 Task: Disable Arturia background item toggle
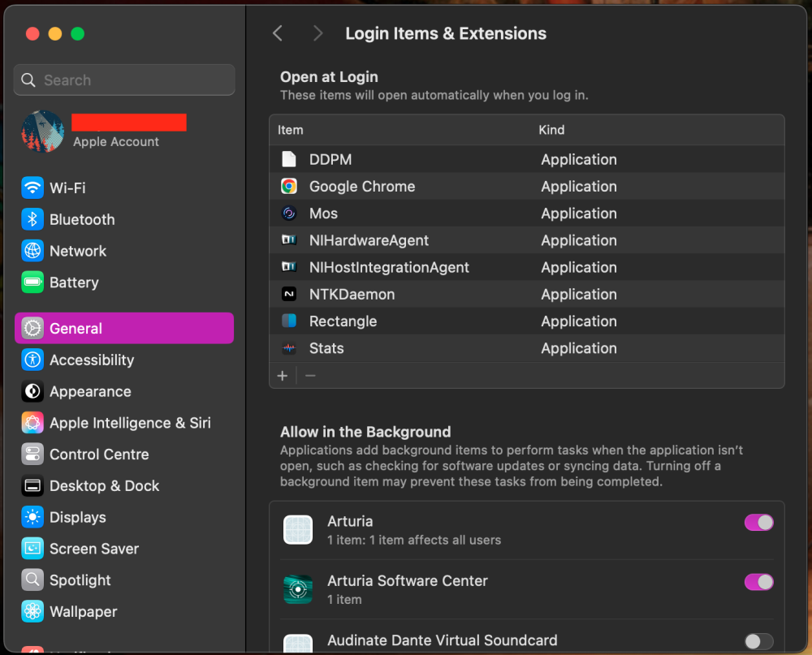[x=758, y=523]
